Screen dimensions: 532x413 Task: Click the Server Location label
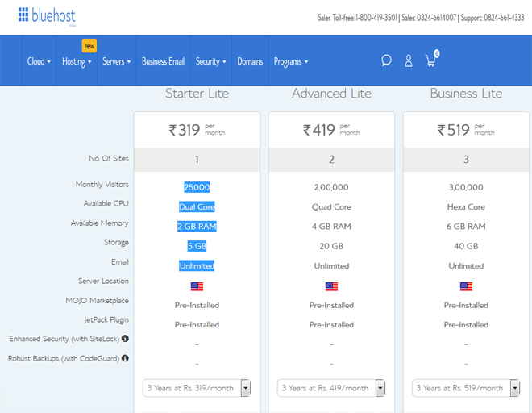103,281
